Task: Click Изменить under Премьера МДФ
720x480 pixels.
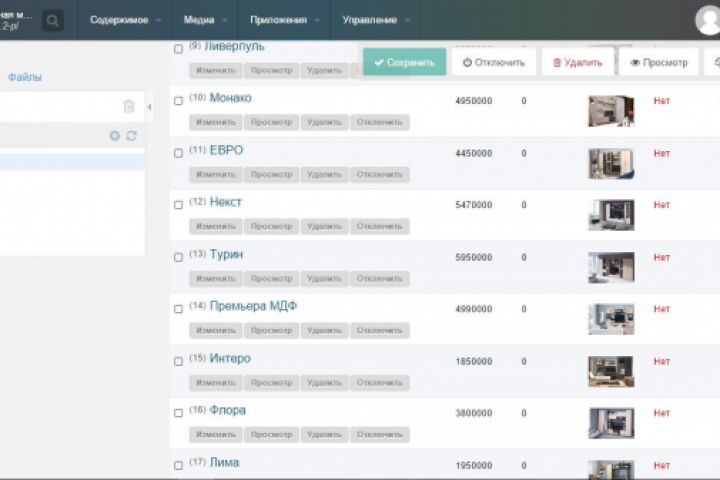Action: 216,331
